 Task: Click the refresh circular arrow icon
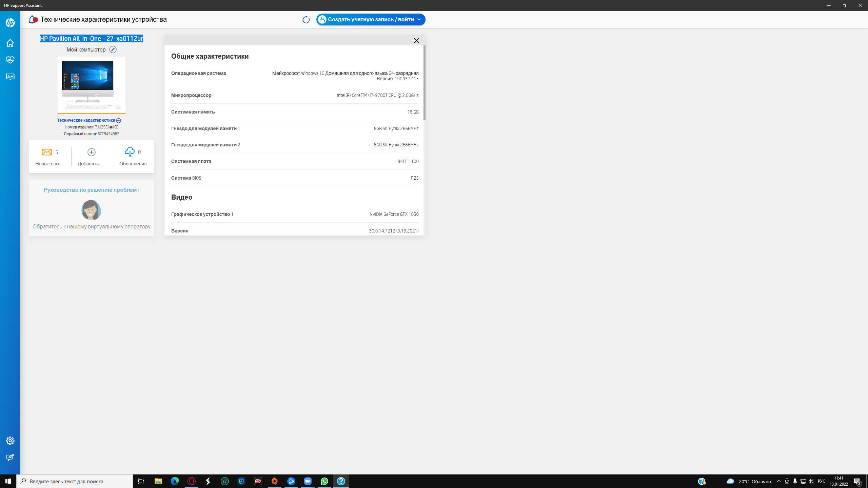306,20
